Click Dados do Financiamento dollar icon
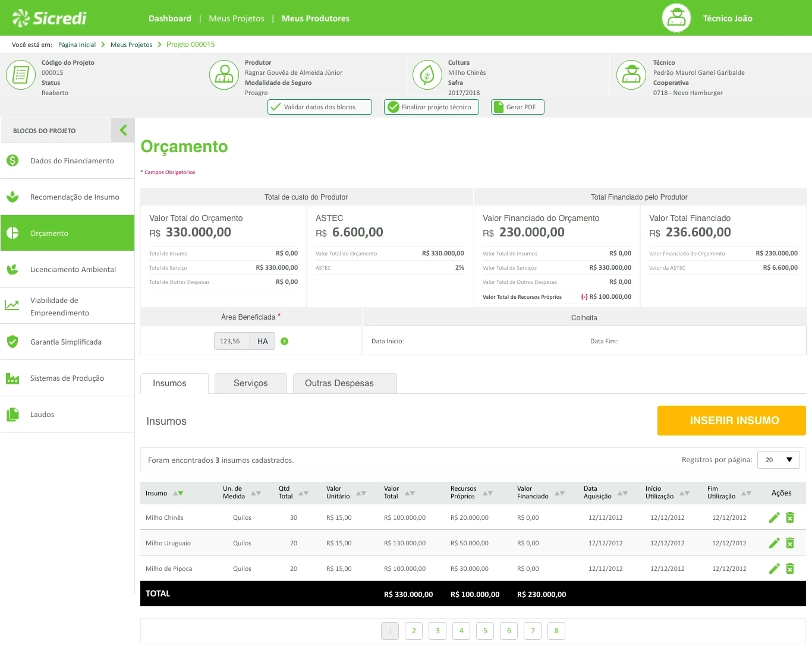The height and width of the screenshot is (660, 812). click(12, 160)
